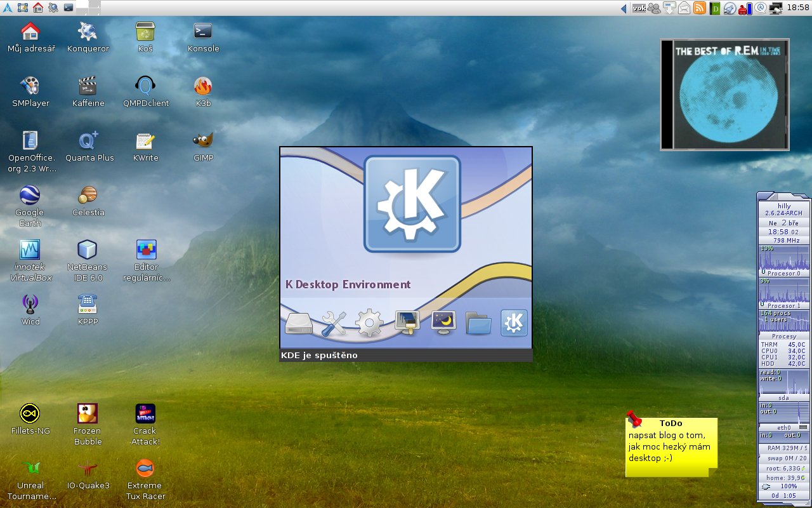
Task: Start IO-Quake3 game
Action: [x=88, y=474]
